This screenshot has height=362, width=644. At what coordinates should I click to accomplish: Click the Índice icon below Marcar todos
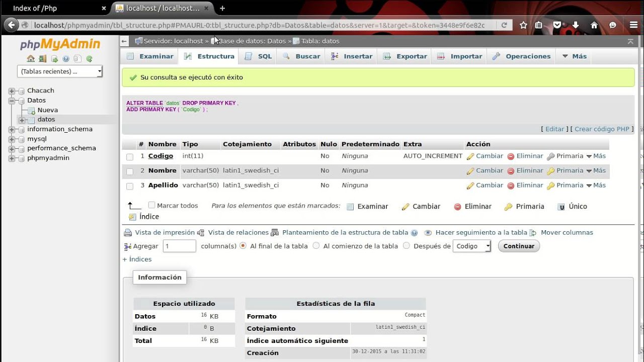(132, 217)
